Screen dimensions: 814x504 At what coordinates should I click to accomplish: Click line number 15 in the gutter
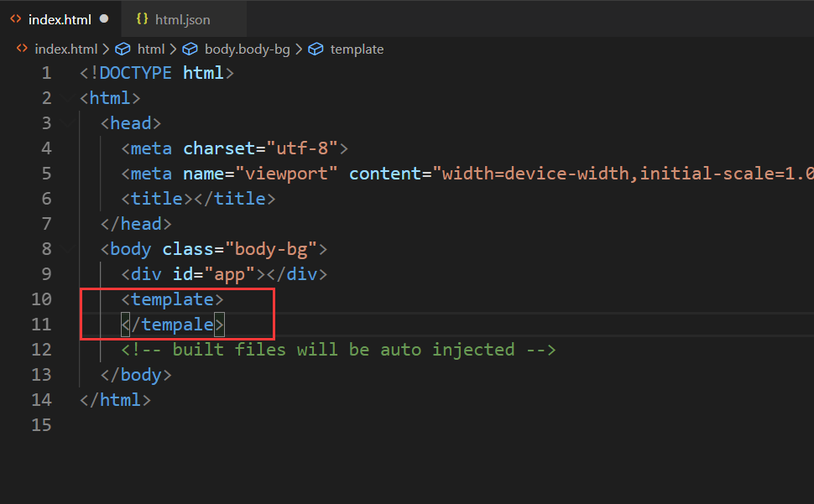41,425
